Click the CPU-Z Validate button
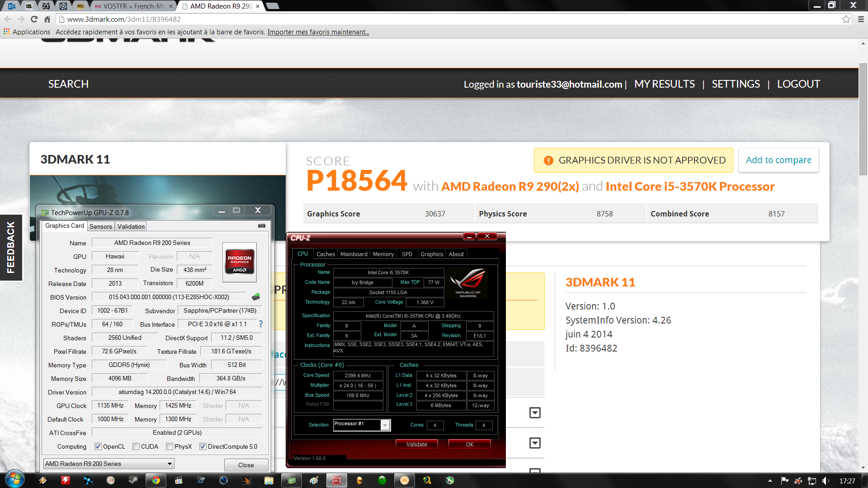The height and width of the screenshot is (488, 868). coord(417,444)
